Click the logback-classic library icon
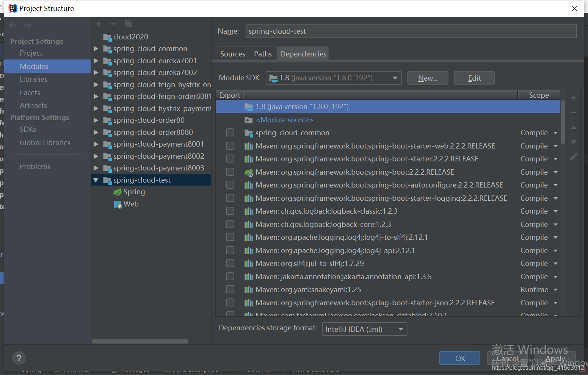The width and height of the screenshot is (588, 375). 249,211
